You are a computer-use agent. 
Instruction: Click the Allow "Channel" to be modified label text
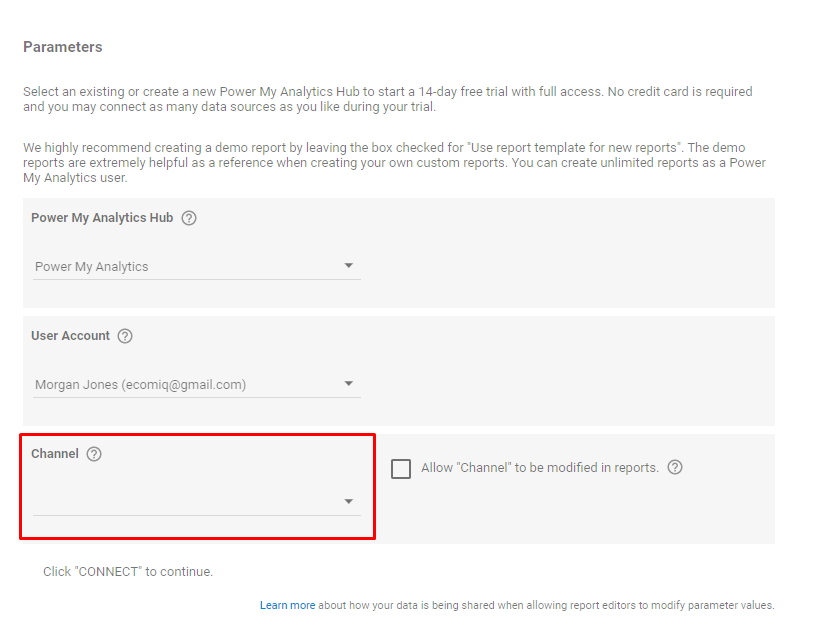(x=539, y=468)
